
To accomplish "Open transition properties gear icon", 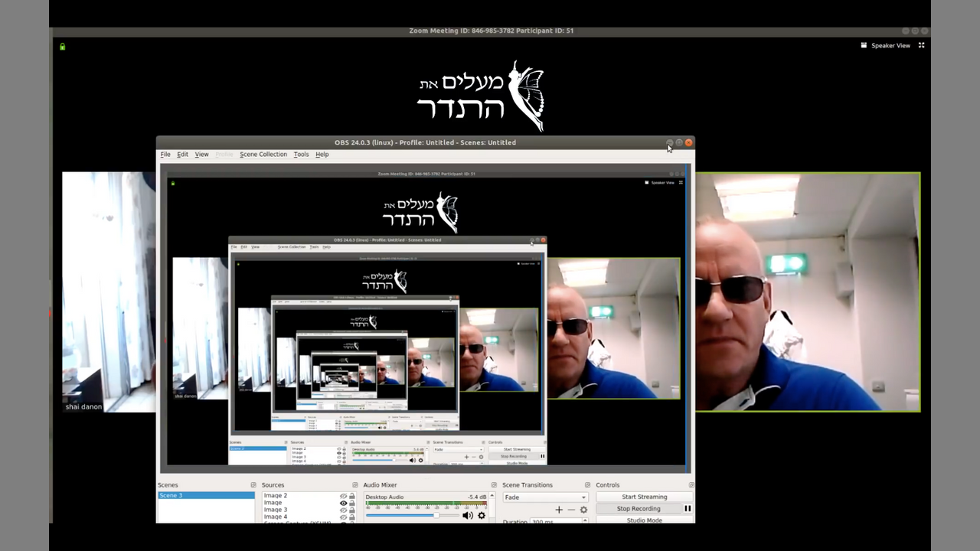I will (x=583, y=510).
